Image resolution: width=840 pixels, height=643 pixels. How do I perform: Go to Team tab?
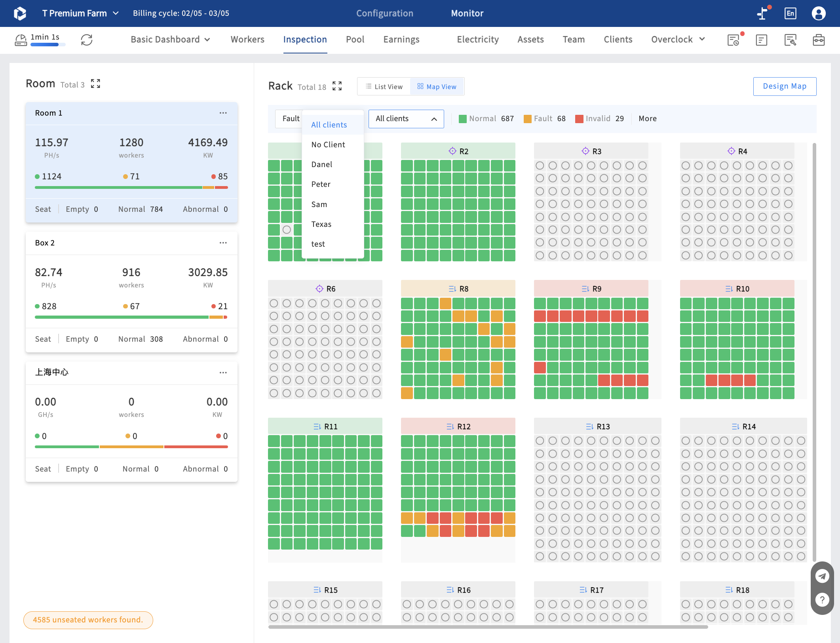[574, 40]
